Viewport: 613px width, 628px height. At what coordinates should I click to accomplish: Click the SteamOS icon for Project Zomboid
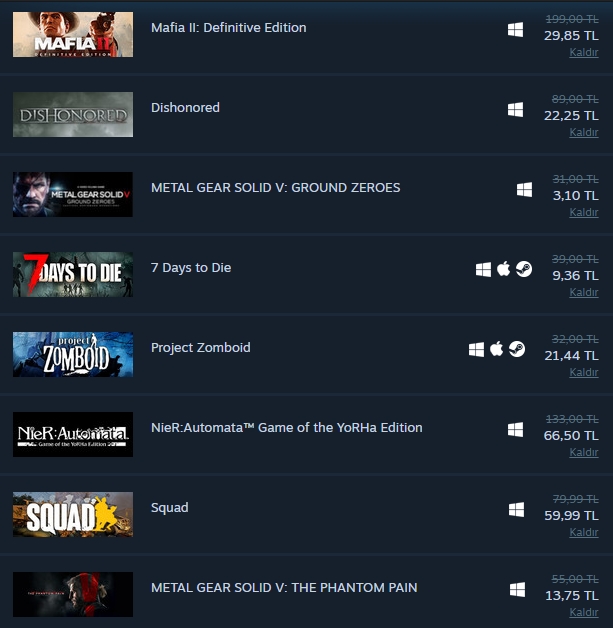[x=517, y=349]
